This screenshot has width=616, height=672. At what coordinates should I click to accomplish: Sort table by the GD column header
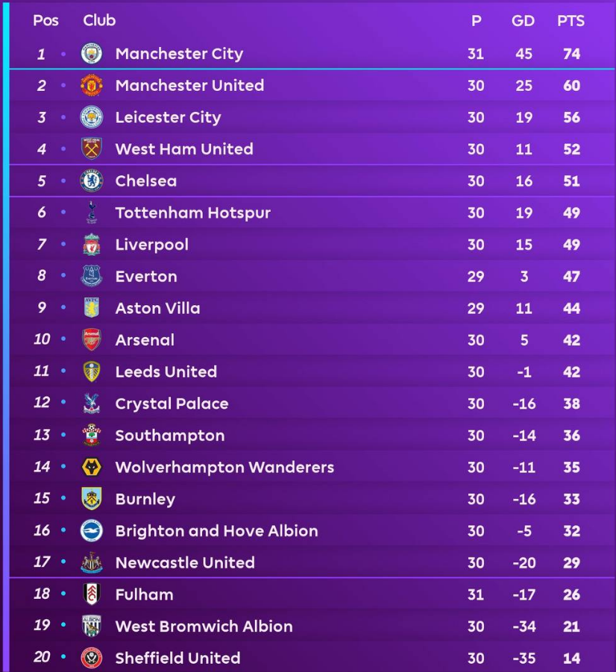pos(523,21)
